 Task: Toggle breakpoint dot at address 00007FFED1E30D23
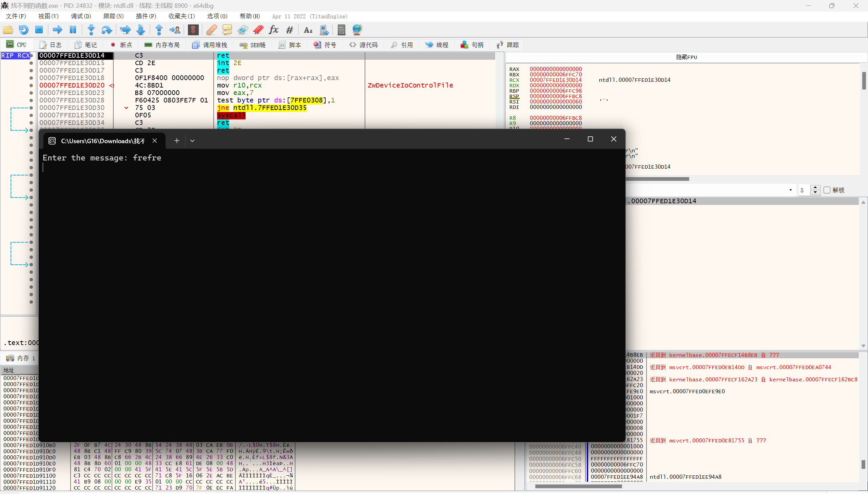pos(31,93)
